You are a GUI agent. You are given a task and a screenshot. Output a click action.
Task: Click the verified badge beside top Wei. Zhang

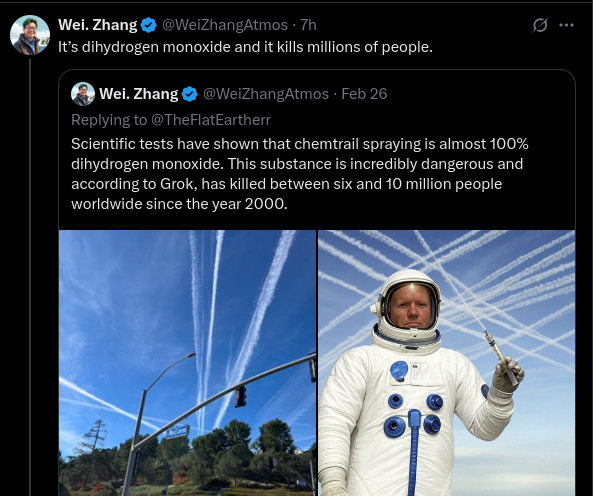click(149, 25)
